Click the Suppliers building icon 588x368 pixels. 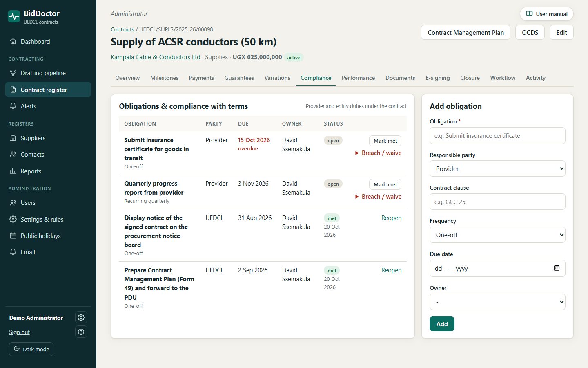coord(13,138)
